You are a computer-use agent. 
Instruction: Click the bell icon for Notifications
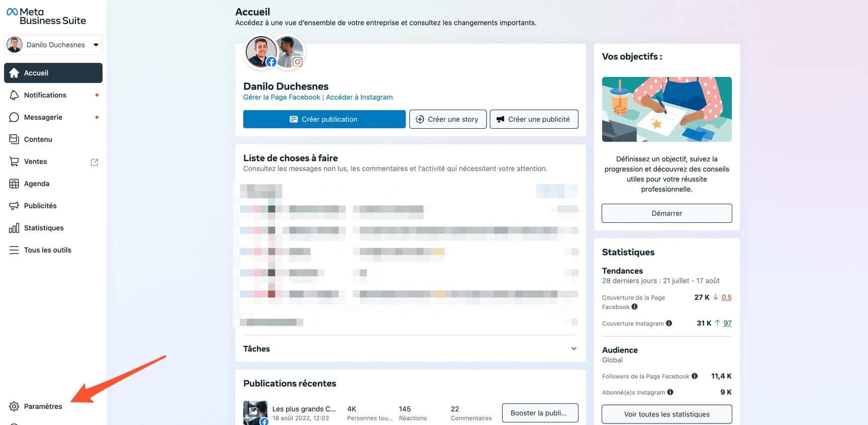(x=14, y=95)
